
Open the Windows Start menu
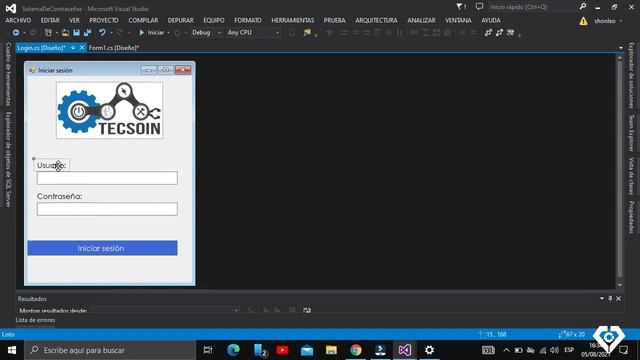[12, 350]
